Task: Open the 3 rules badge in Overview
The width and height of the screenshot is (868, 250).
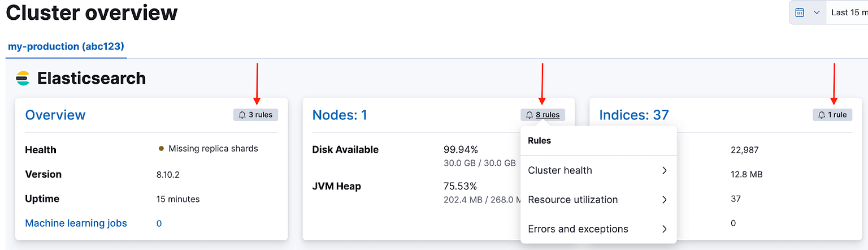Action: [x=255, y=115]
